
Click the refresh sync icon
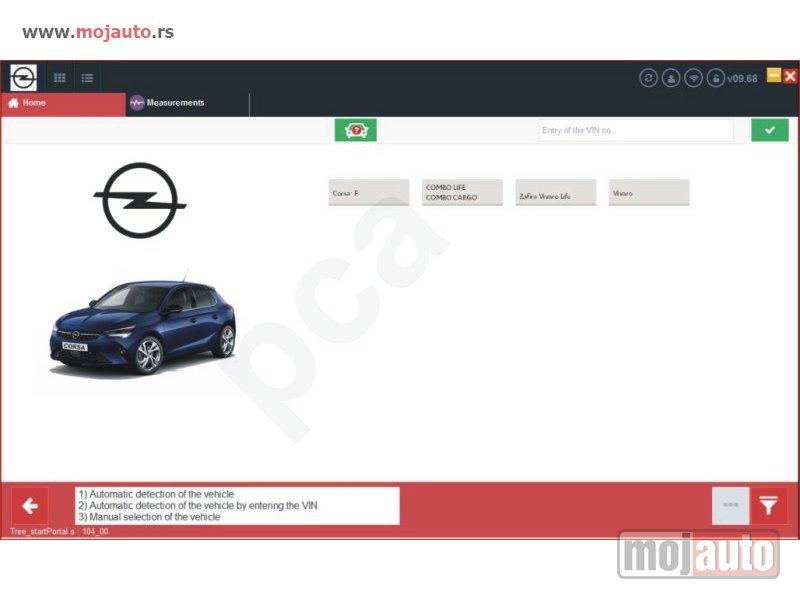pos(648,78)
